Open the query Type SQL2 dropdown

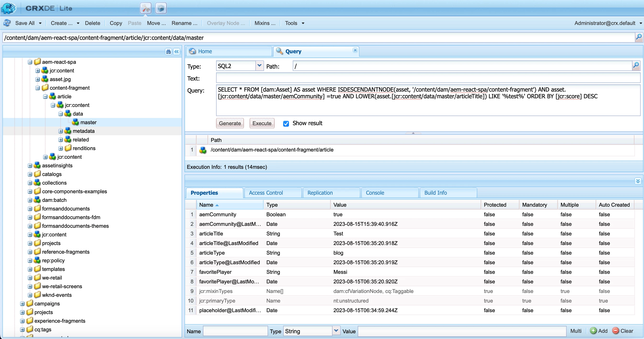pos(259,66)
